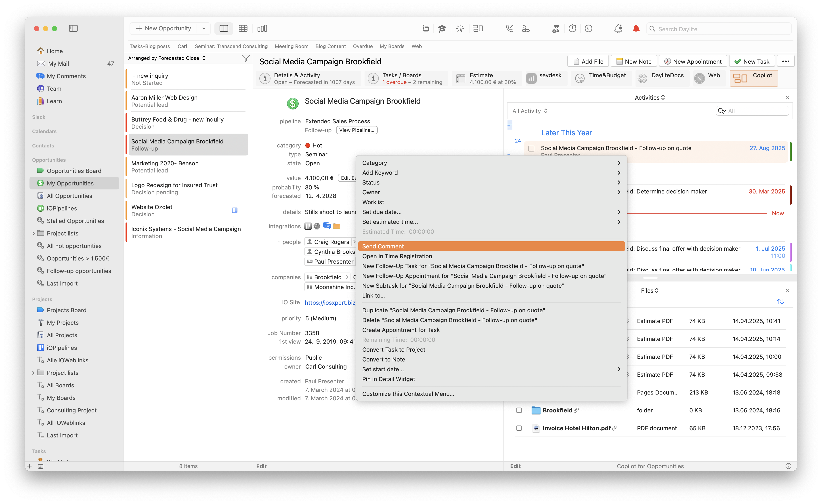Open the Add Keyword submenu
The image size is (822, 504).
[x=491, y=172]
